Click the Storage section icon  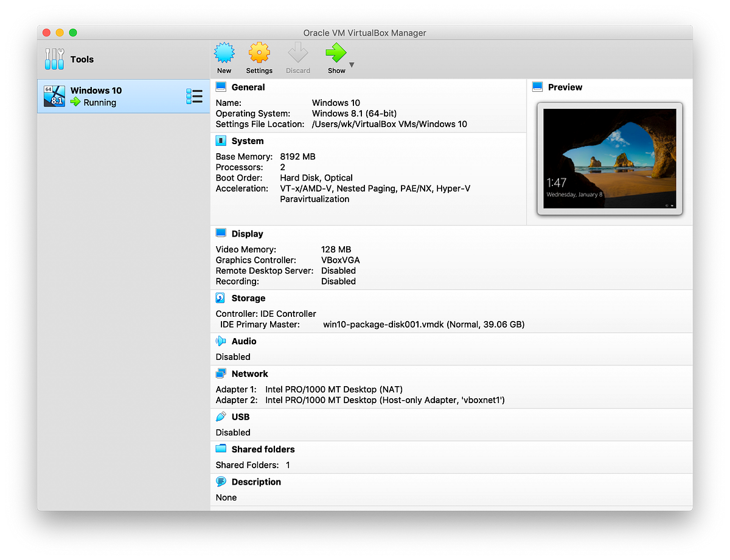(221, 298)
